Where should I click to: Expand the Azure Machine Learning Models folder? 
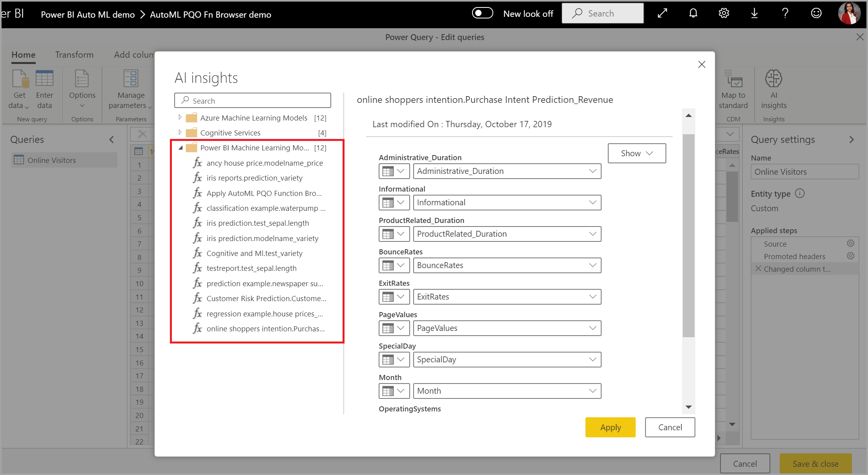(x=179, y=117)
